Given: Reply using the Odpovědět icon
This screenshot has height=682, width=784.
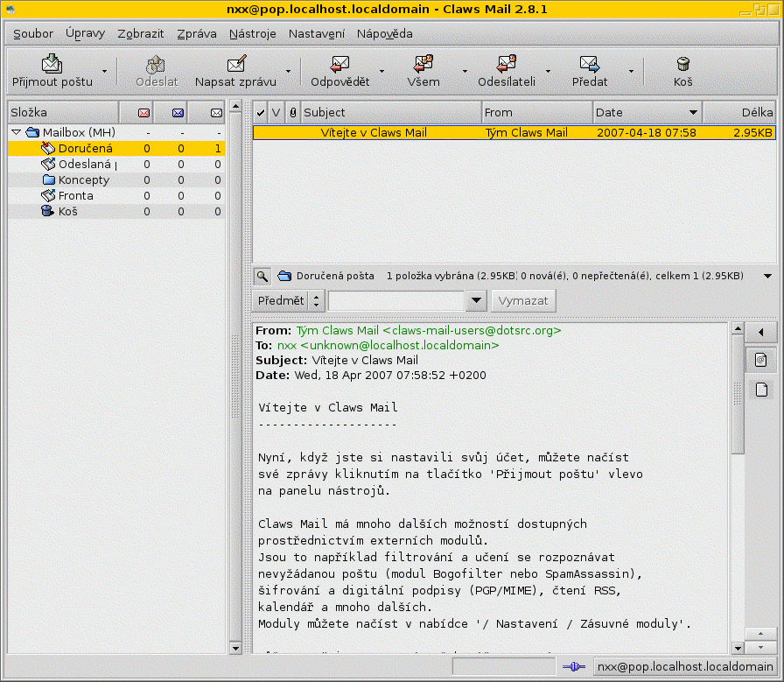Looking at the screenshot, I should [x=340, y=64].
